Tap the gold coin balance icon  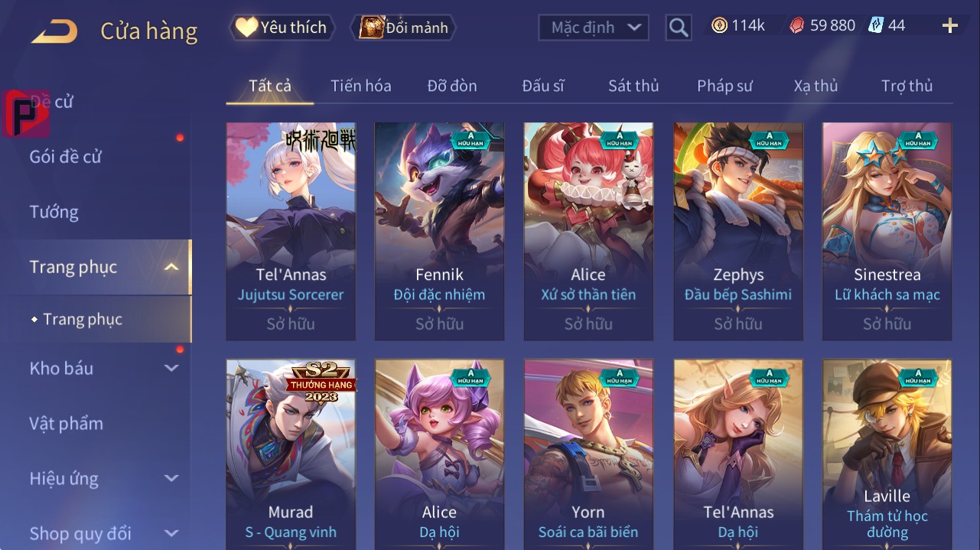(x=719, y=25)
